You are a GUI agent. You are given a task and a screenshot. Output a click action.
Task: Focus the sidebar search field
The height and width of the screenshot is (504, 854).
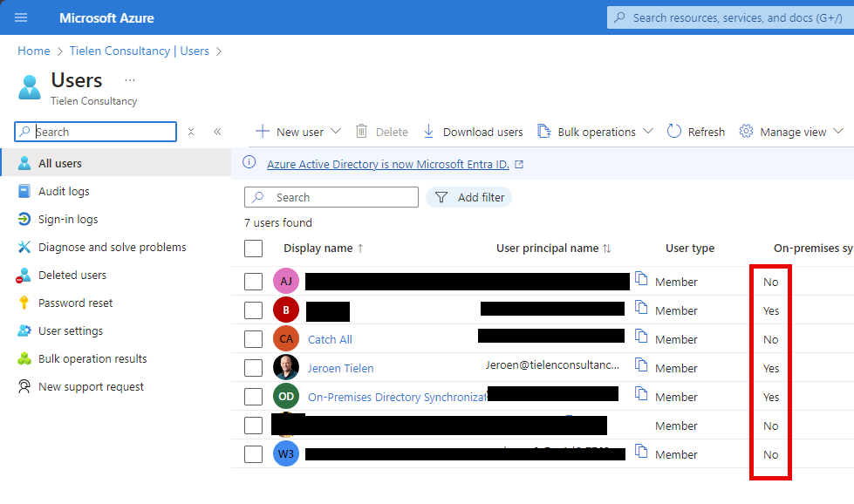[95, 132]
